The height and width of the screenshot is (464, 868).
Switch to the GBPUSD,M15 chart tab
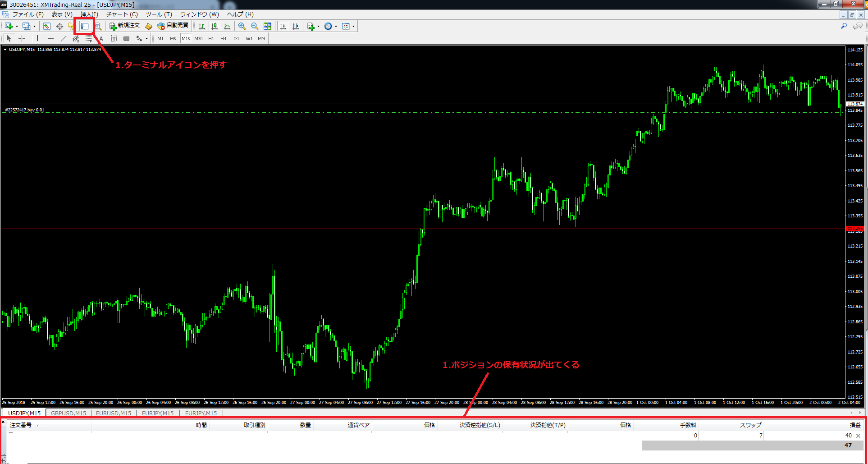(x=68, y=413)
